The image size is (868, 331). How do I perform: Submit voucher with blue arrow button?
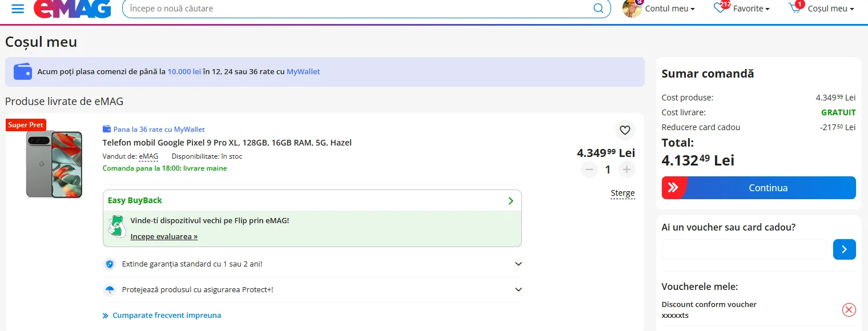pyautogui.click(x=844, y=249)
